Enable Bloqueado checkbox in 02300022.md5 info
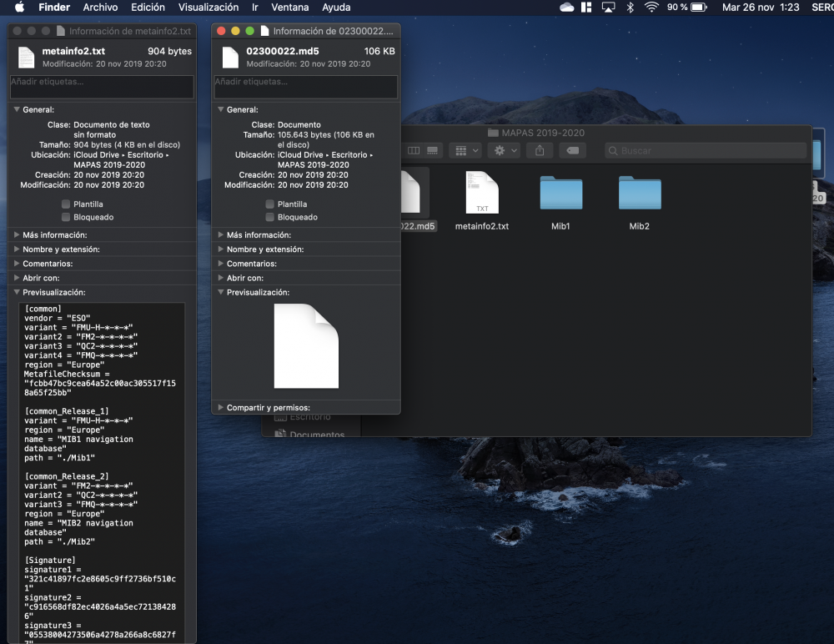Screen dimensions: 834x644 click(x=269, y=217)
